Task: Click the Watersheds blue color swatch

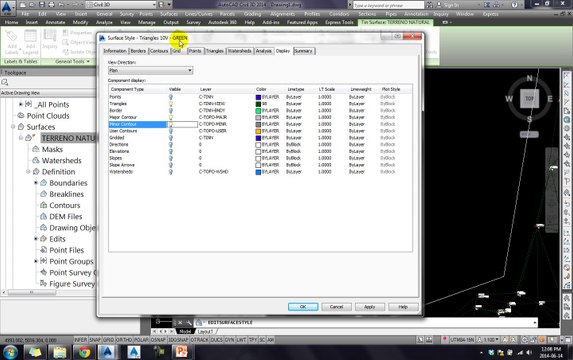Action: click(x=258, y=172)
